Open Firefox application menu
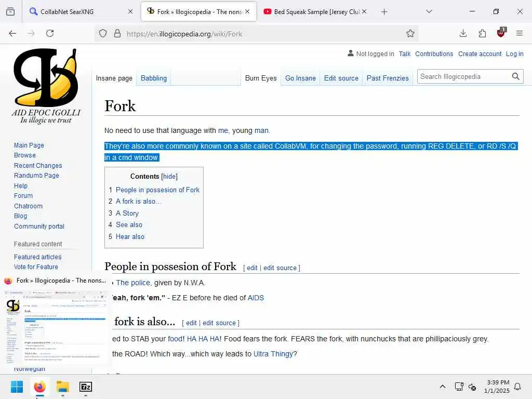This screenshot has height=399, width=532. pos(520,33)
